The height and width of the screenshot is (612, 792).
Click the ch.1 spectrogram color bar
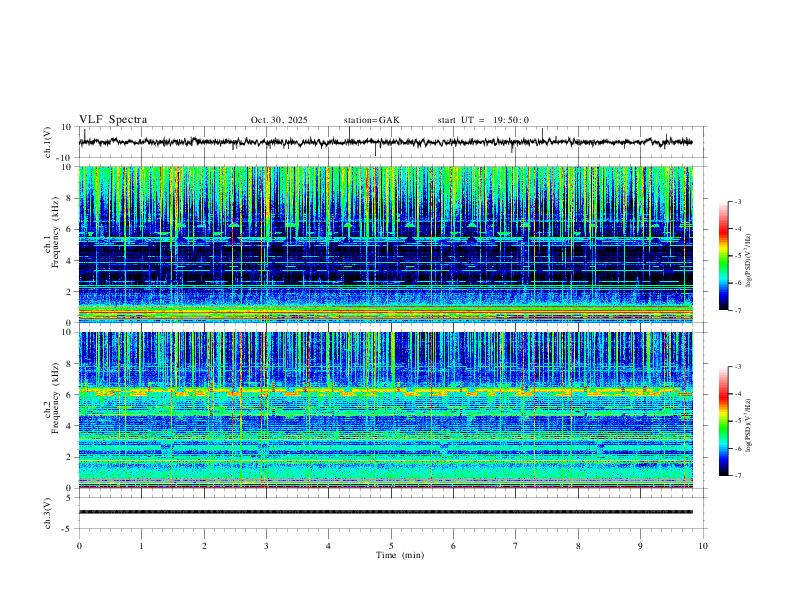(x=723, y=255)
